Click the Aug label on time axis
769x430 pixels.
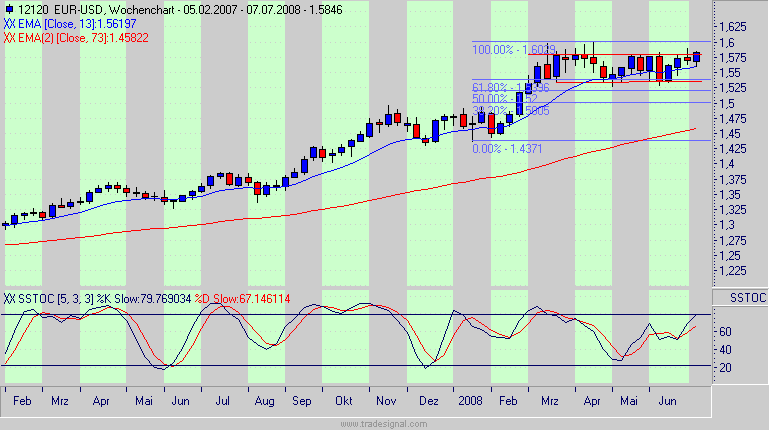(x=264, y=402)
